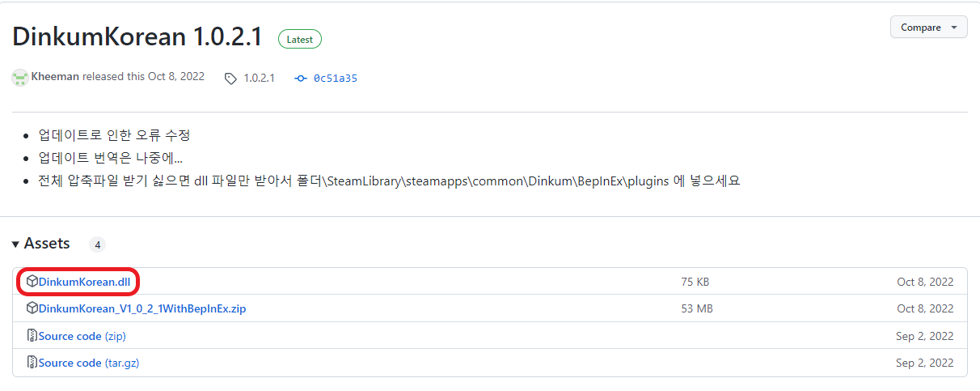Select the 53 MB file size text
Viewport: 980px width, 391px height.
[x=696, y=308]
